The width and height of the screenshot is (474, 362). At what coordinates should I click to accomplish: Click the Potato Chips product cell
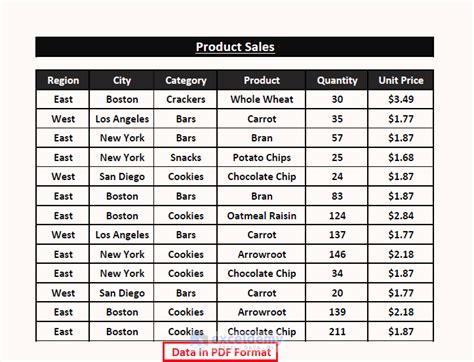[x=262, y=157]
